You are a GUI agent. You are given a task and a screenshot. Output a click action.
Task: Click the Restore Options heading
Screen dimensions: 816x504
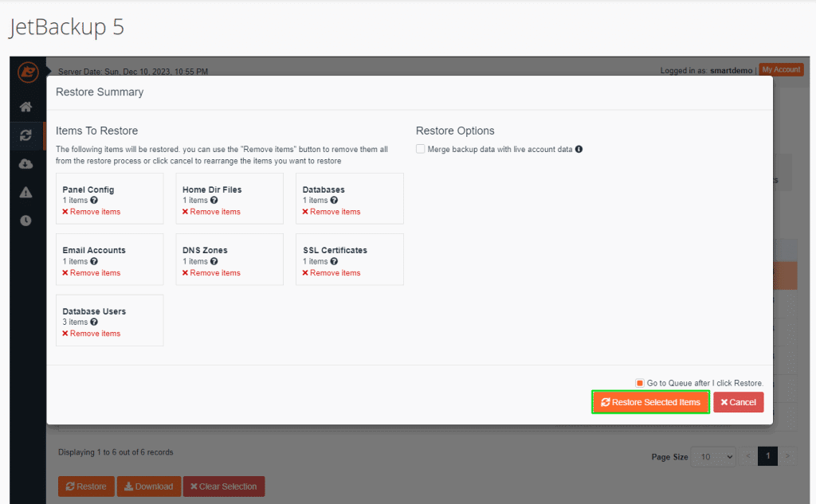pyautogui.click(x=455, y=131)
